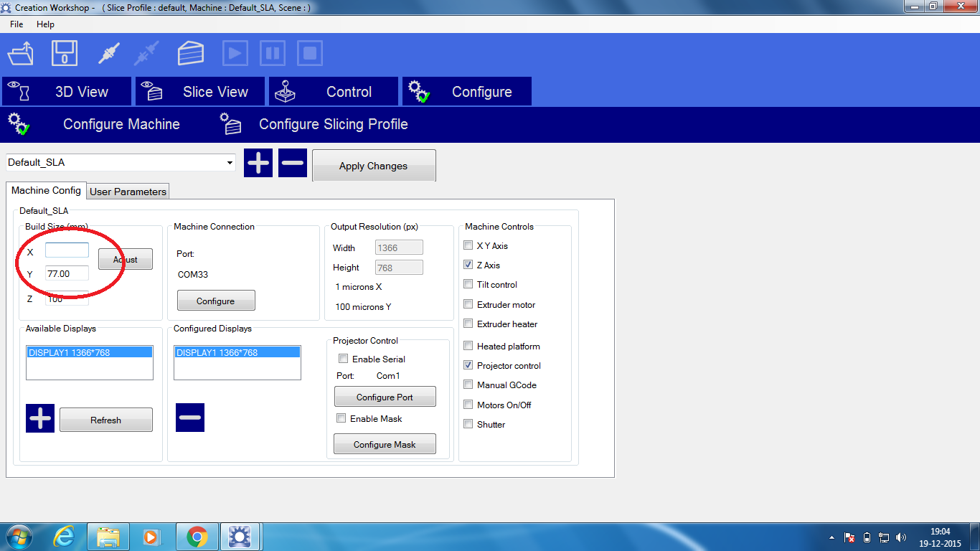Add a new machine profile with plus icon

[x=258, y=163]
